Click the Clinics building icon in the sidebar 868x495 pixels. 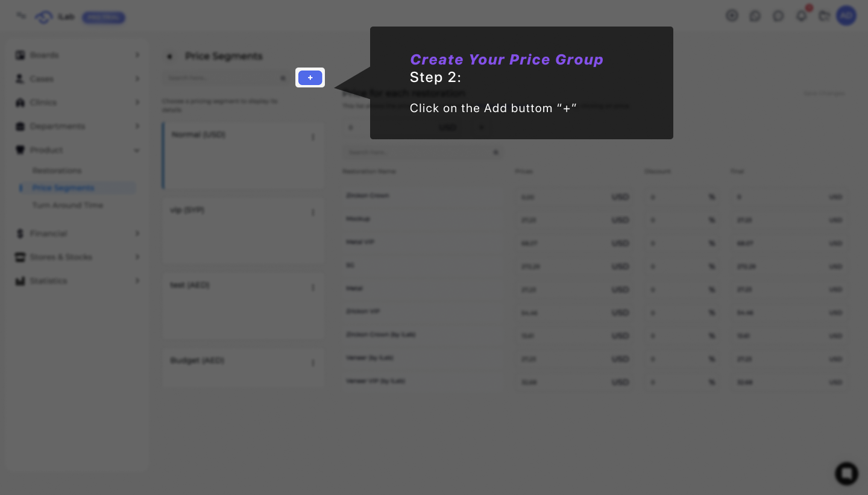pos(20,102)
